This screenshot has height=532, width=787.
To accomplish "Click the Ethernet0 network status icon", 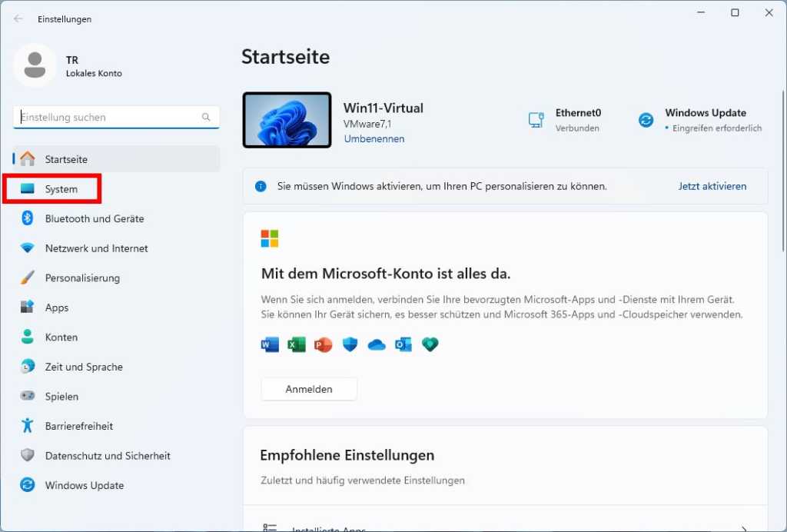I will click(x=536, y=120).
